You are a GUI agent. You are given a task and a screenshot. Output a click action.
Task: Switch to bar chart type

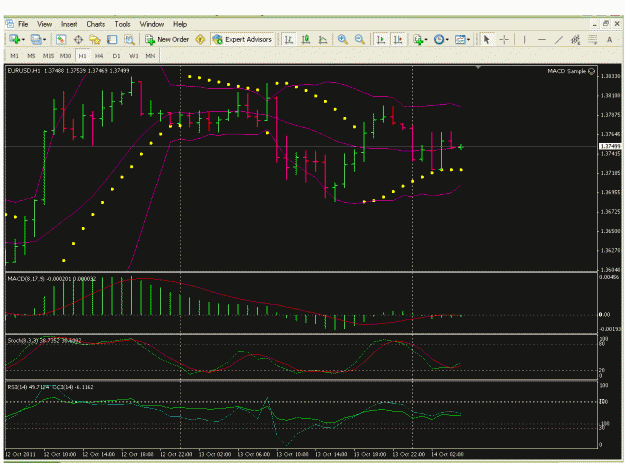(x=289, y=39)
